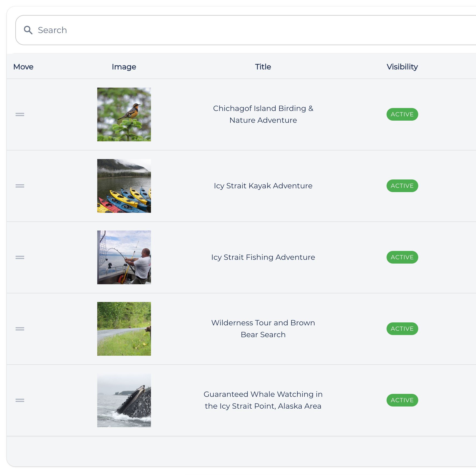Image resolution: width=476 pixels, height=475 pixels.
Task: Toggle ACTIVE badge for Icy Strait Kayak Adventure
Action: [402, 186]
